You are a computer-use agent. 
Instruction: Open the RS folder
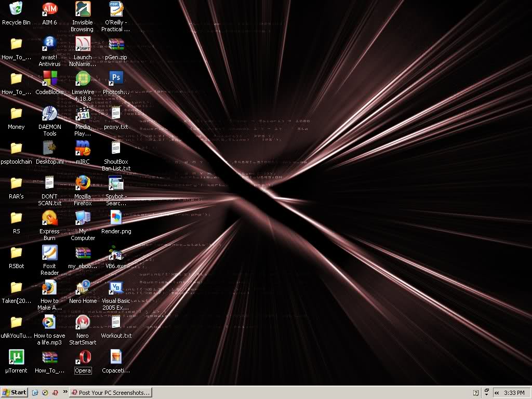pyautogui.click(x=16, y=218)
